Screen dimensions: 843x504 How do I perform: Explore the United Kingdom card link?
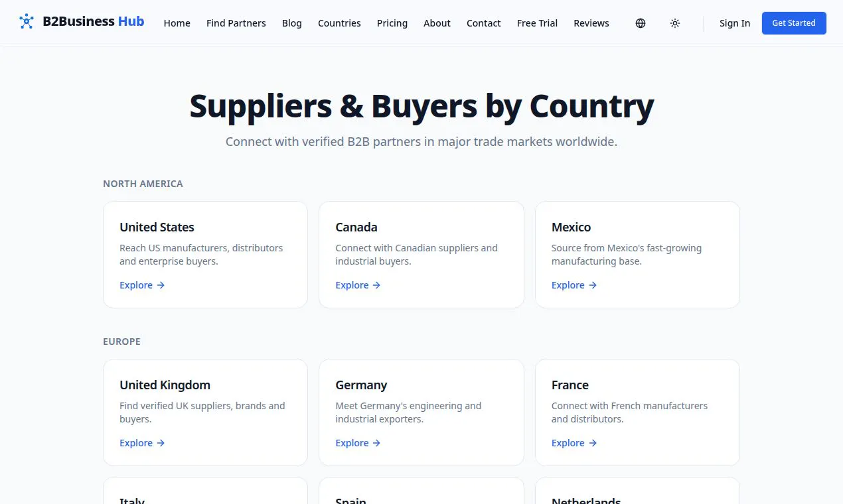[x=142, y=443]
